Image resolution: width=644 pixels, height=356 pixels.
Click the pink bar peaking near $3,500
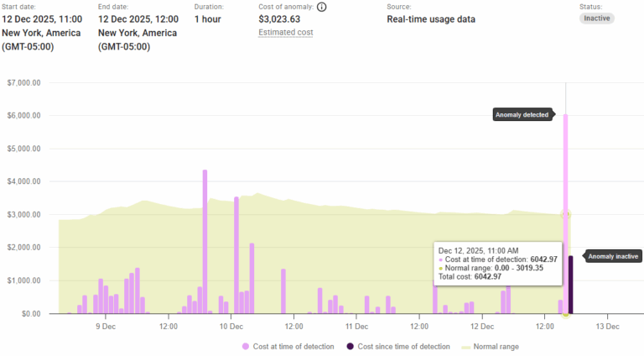click(x=236, y=252)
